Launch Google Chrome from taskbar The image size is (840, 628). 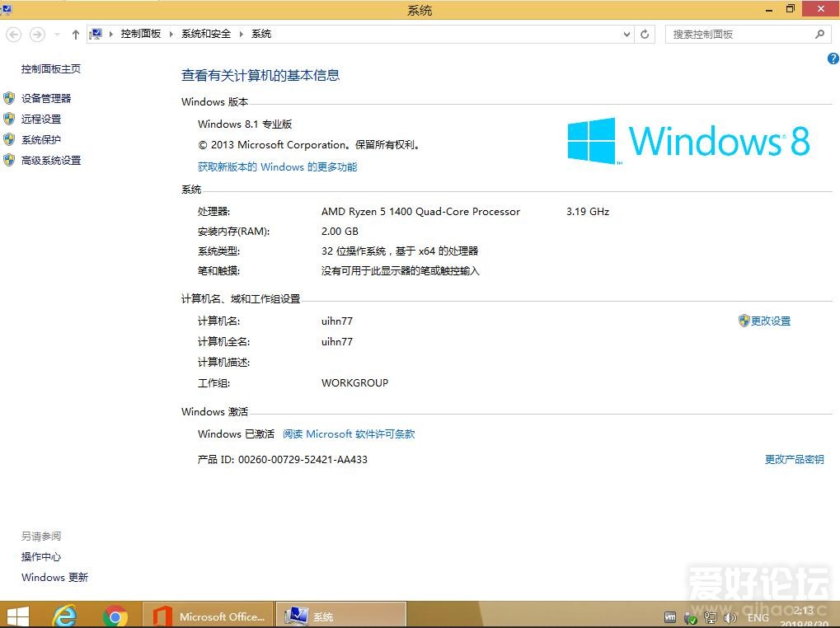[115, 616]
